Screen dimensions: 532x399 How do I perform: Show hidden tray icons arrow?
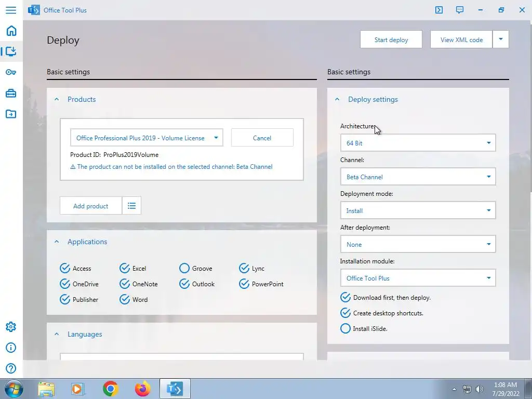pos(454,389)
